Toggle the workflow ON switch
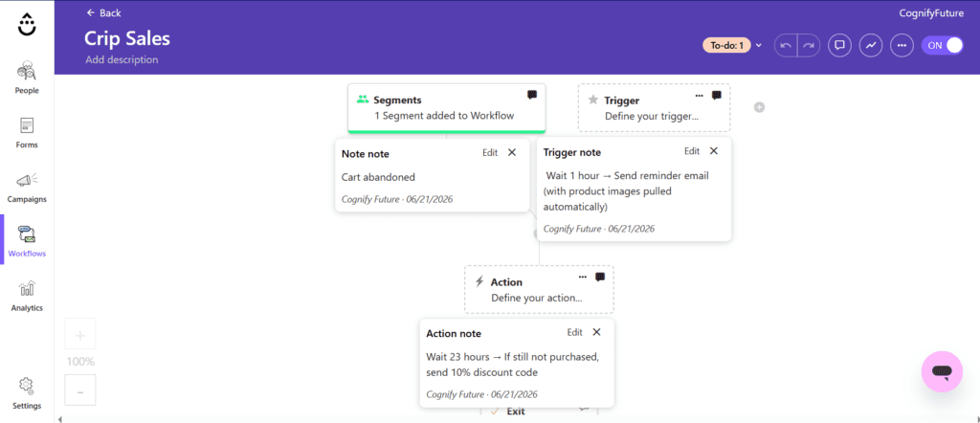 point(943,45)
